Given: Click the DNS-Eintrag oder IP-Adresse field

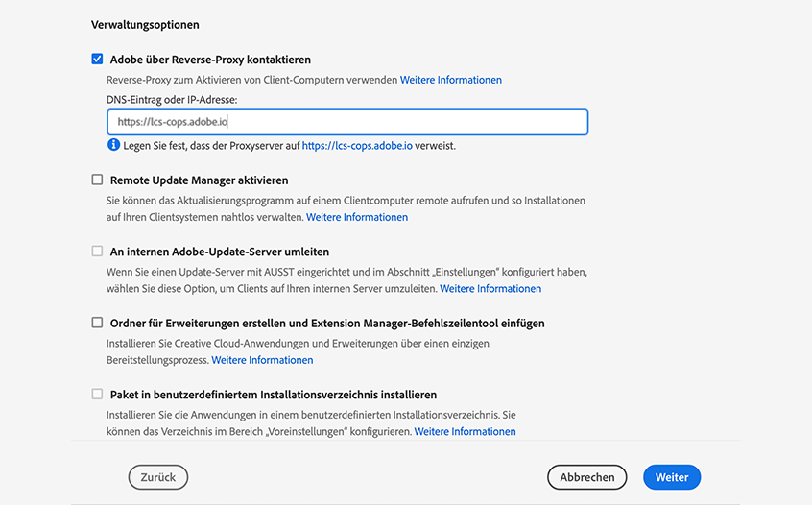Looking at the screenshot, I should click(x=346, y=122).
